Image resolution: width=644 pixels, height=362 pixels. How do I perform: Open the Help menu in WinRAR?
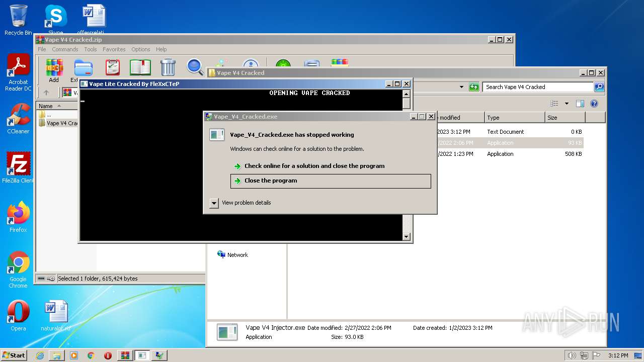click(161, 49)
